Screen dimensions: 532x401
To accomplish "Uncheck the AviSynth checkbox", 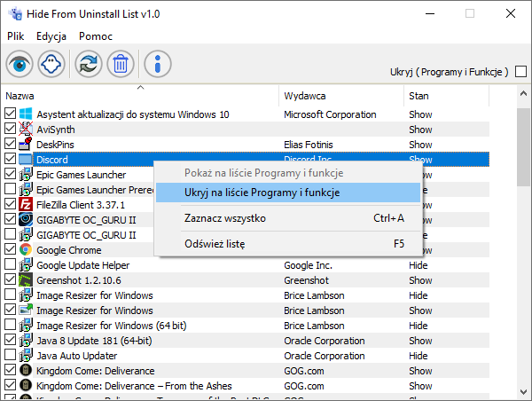I will tap(10, 129).
